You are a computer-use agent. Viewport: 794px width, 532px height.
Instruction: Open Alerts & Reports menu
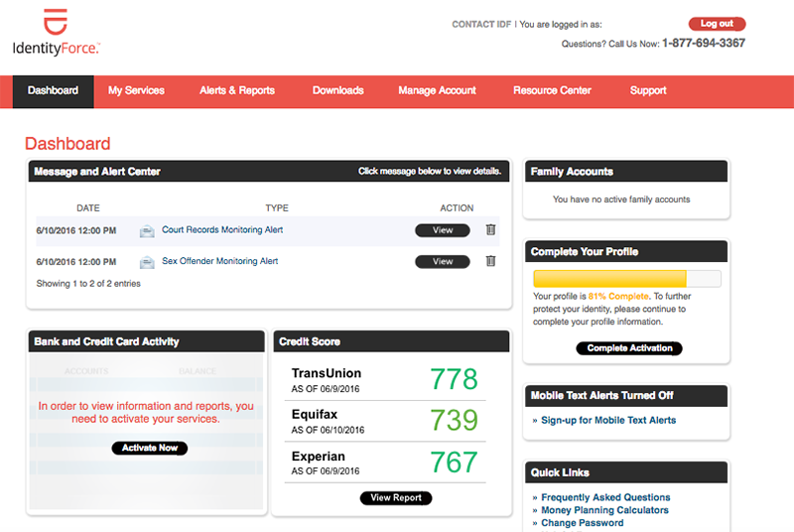237,90
